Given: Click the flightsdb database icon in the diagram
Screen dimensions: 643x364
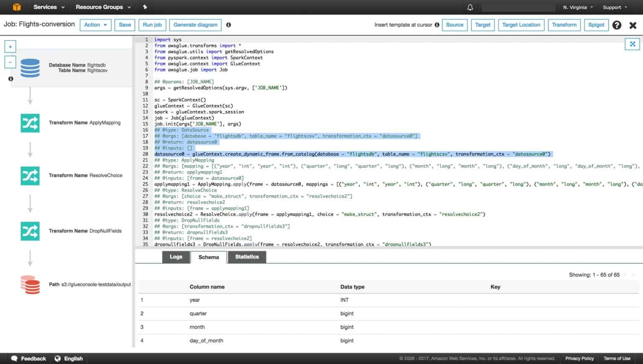Looking at the screenshot, I should tap(30, 68).
